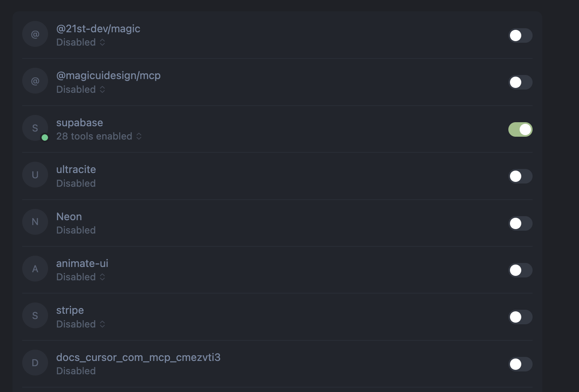Click the stripe S avatar icon

tap(35, 315)
